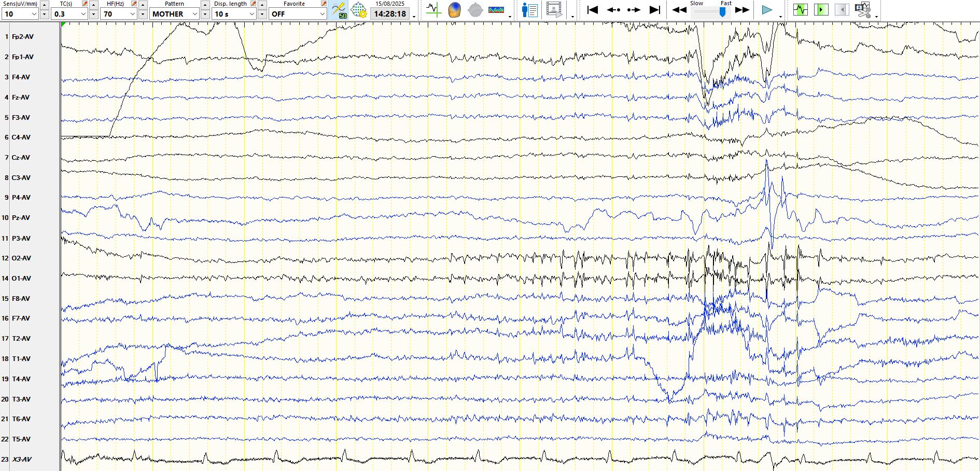Step the Disp. length value down
This screenshot has width=980, height=471.
262,15
